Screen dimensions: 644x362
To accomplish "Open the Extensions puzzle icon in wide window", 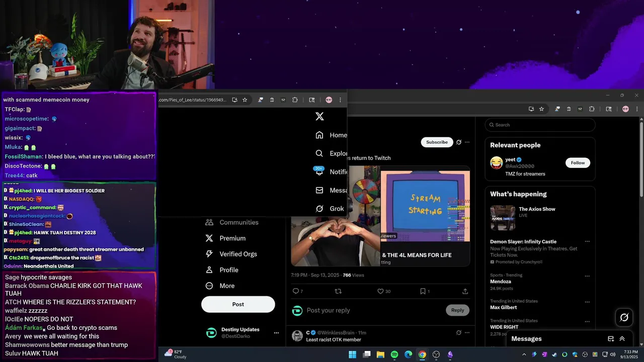I will tap(592, 109).
